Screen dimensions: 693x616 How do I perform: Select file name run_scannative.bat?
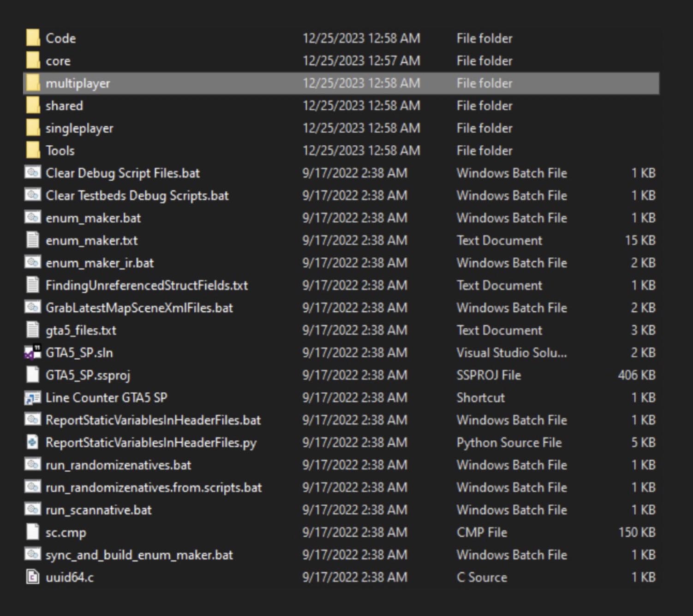pyautogui.click(x=99, y=510)
